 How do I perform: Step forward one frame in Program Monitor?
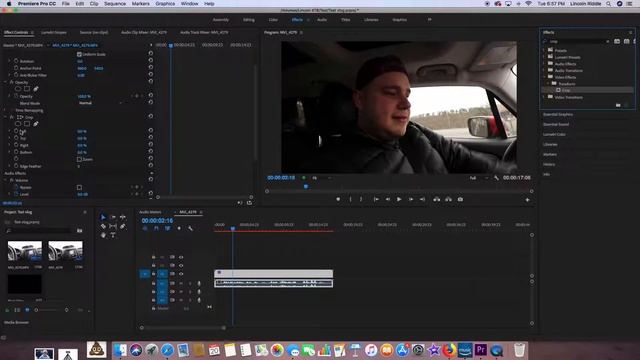click(x=411, y=200)
